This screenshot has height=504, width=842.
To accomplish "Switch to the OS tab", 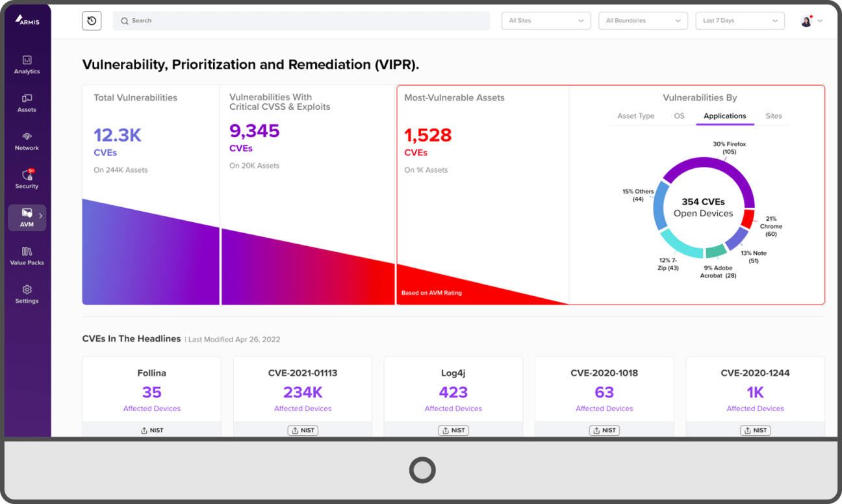I will click(679, 116).
